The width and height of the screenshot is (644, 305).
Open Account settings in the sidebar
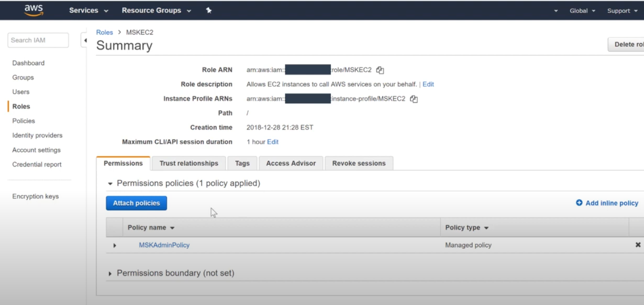pyautogui.click(x=36, y=150)
